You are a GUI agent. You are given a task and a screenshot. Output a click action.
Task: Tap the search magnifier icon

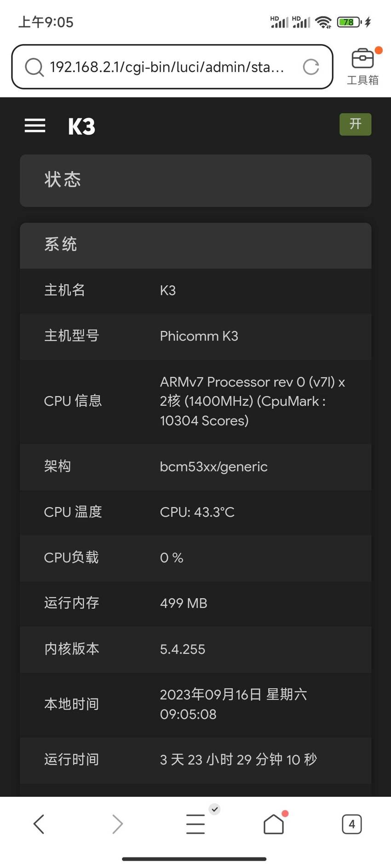[x=34, y=67]
